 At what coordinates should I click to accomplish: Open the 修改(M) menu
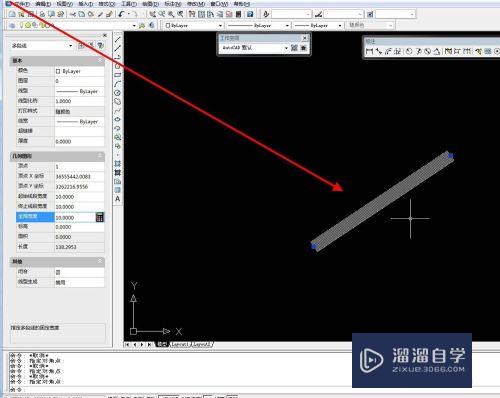pos(196,4)
